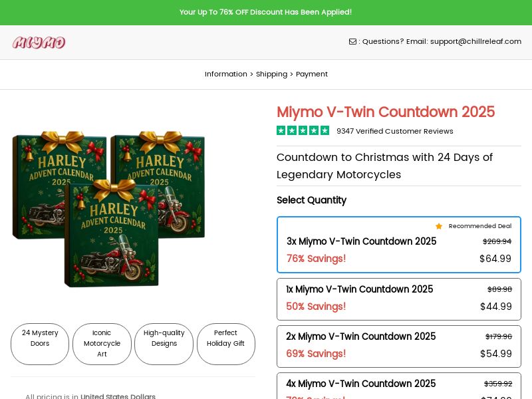Click the envelope email icon
This screenshot has height=399, width=532.
[352, 41]
